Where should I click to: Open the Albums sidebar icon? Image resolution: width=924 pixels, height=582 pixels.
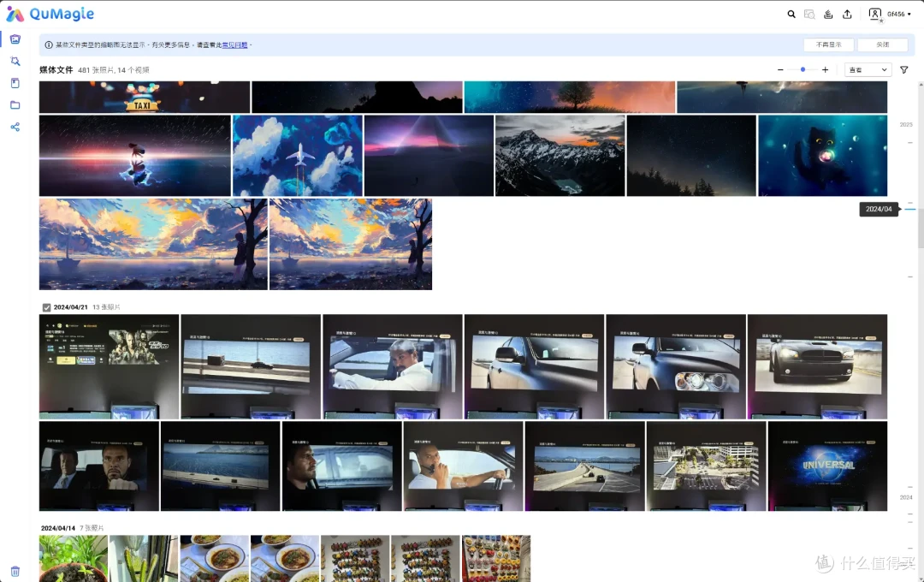pos(15,83)
